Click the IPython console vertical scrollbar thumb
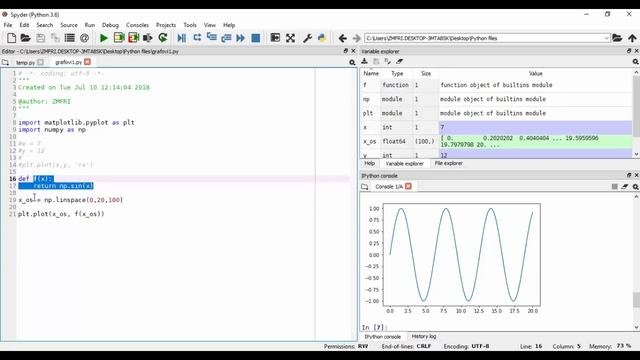The width and height of the screenshot is (640, 360). (636, 300)
